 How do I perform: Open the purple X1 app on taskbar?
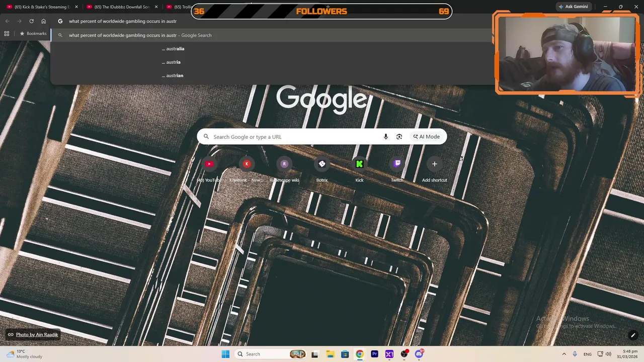(389, 354)
